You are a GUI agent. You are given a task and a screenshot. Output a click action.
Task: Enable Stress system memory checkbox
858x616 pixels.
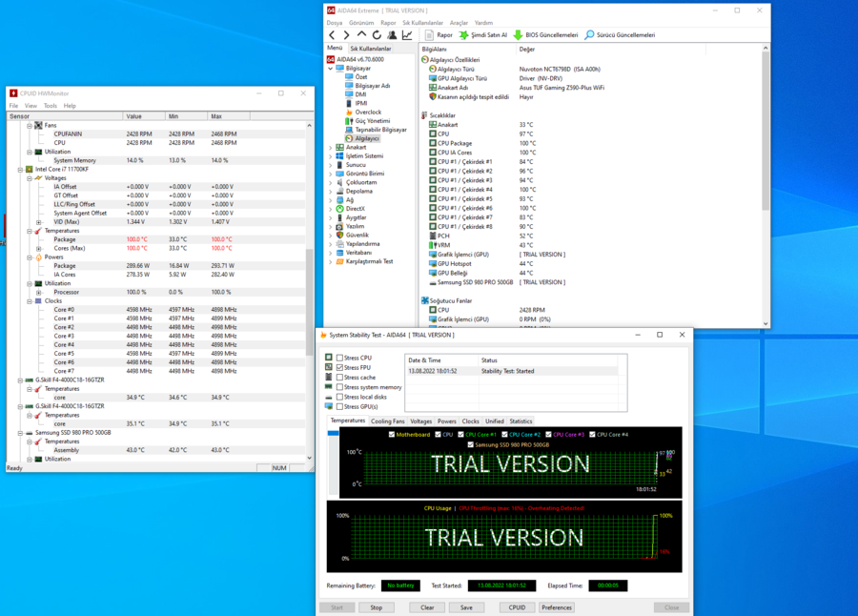tap(339, 387)
